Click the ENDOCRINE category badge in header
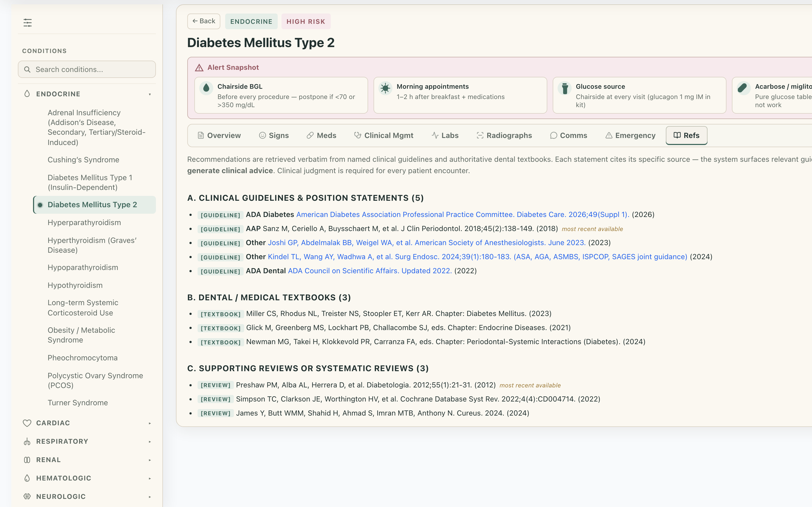Image resolution: width=812 pixels, height=507 pixels. [x=251, y=21]
